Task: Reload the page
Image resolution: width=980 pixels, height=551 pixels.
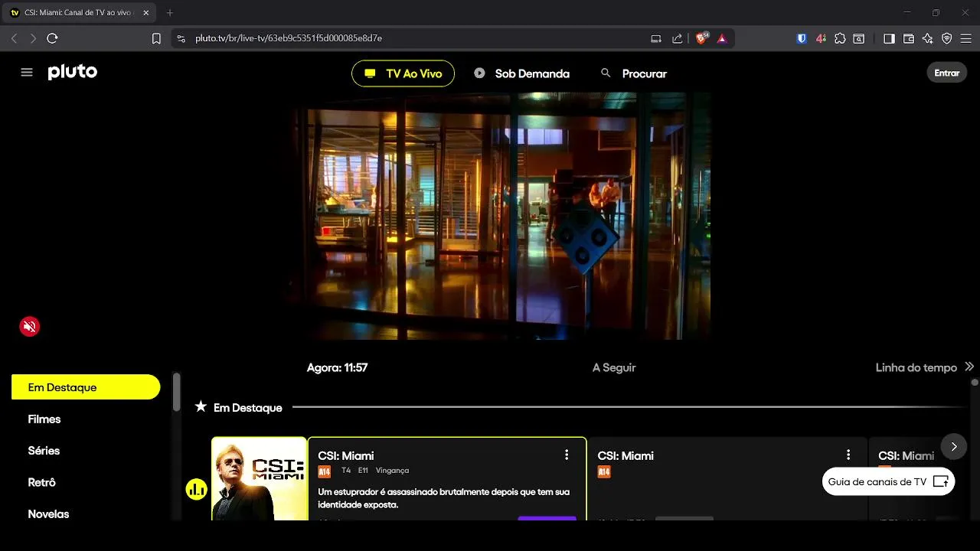Action: click(53, 38)
